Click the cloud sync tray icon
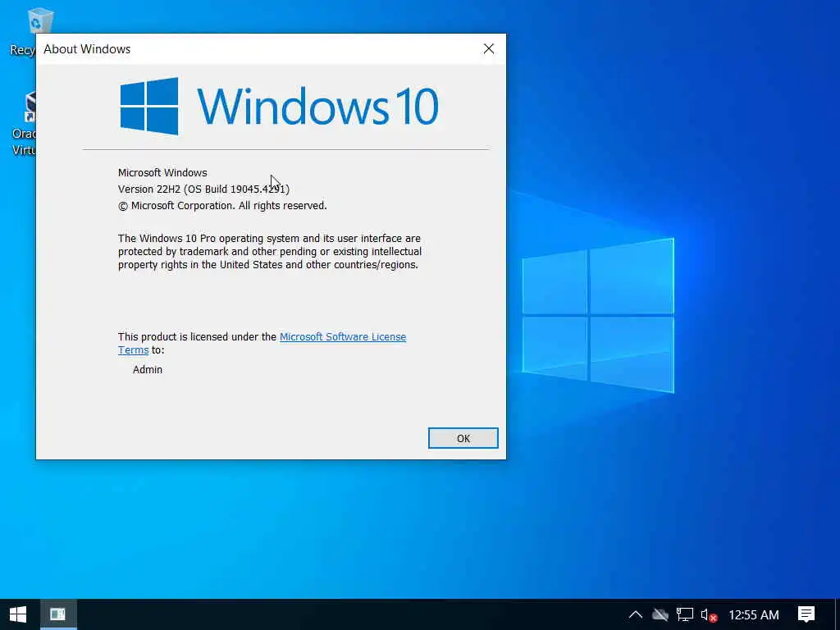 tap(660, 614)
